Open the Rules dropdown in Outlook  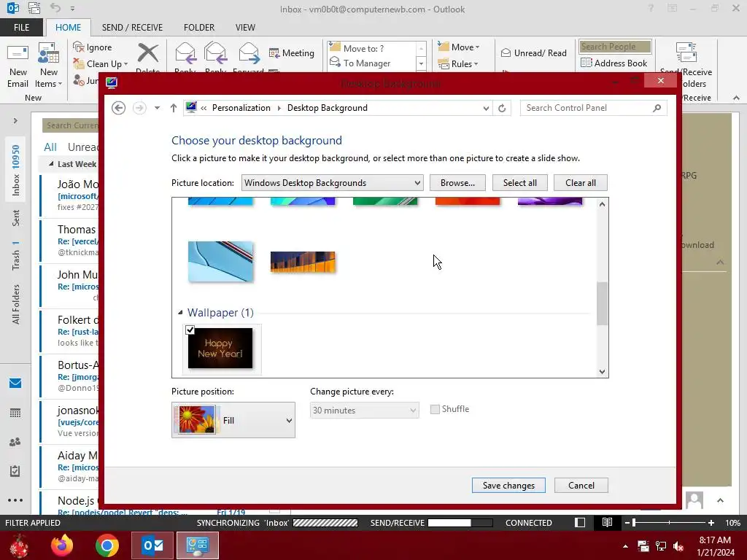pyautogui.click(x=458, y=63)
